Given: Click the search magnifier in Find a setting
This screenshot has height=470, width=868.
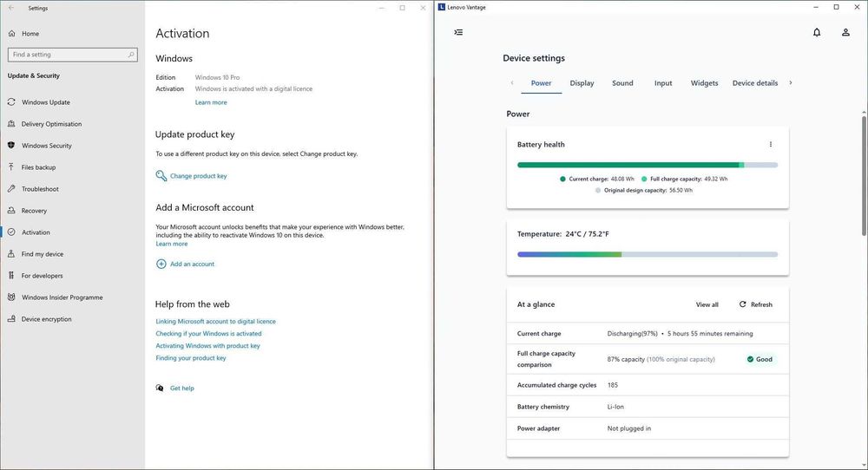Looking at the screenshot, I should pyautogui.click(x=131, y=55).
